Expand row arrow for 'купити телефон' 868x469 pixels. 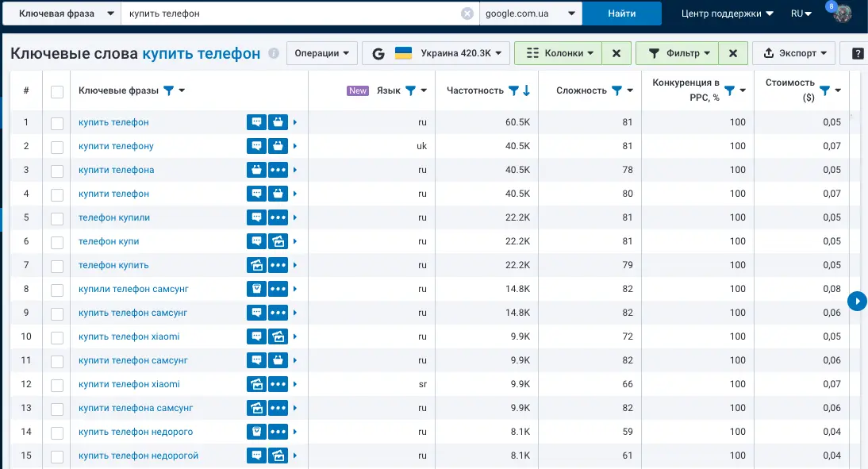click(x=295, y=194)
